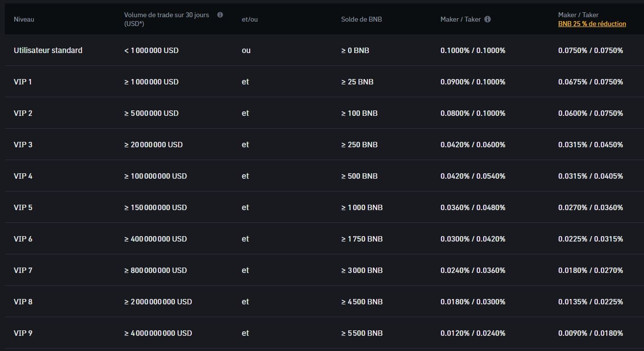Click the VIP 1 level label
Screen dimensions: 644x351
point(23,81)
